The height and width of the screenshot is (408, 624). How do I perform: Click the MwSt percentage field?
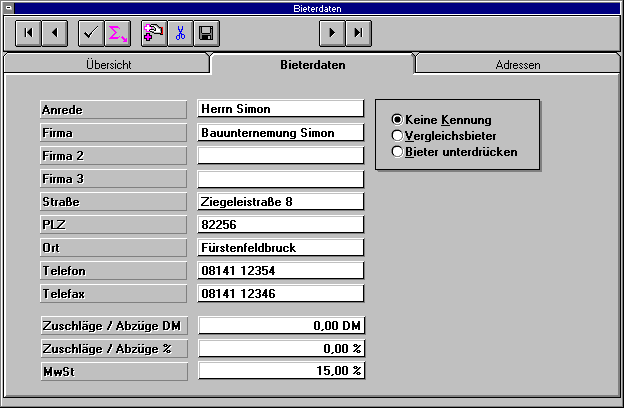point(280,371)
